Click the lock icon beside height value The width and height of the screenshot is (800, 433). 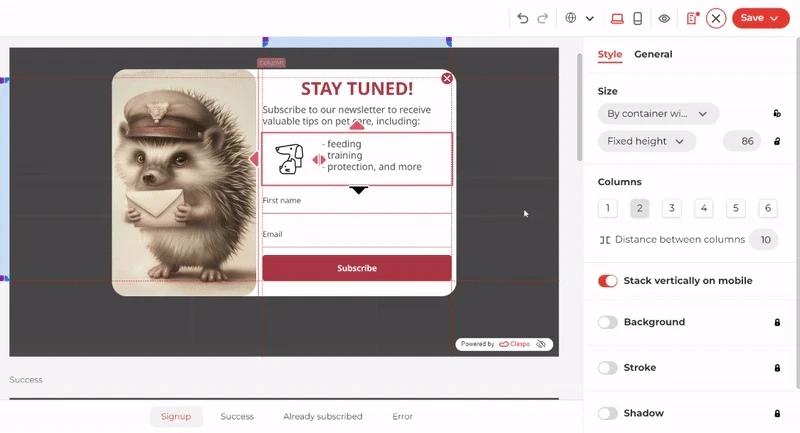pos(777,141)
